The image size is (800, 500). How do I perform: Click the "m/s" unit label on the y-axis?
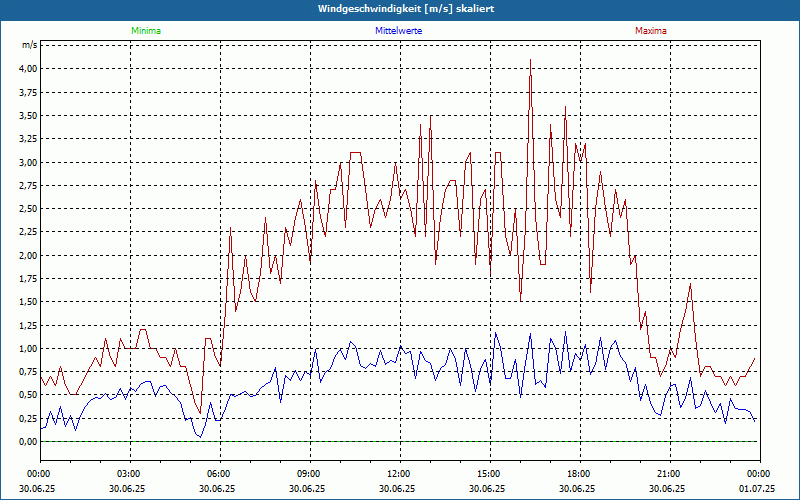tap(29, 45)
